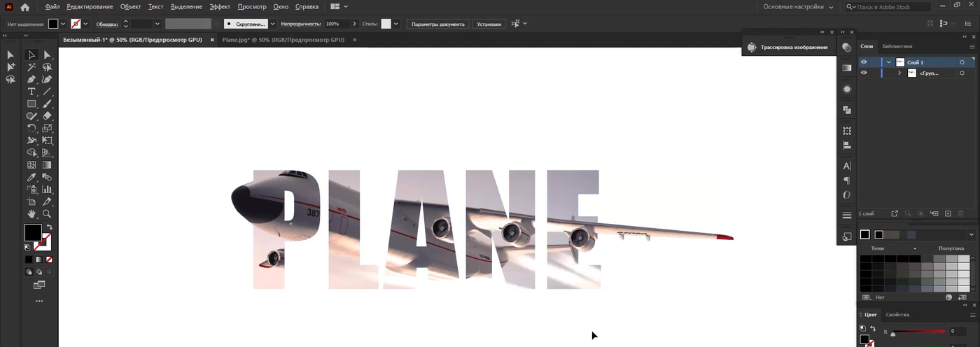Adjust the R color slider
This screenshot has height=347, width=980.
892,334
